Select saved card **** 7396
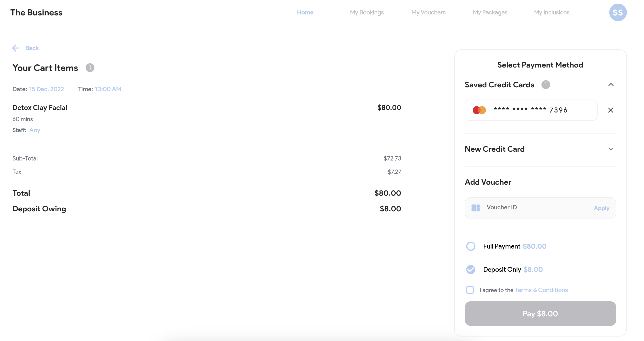The width and height of the screenshot is (644, 341). click(x=531, y=110)
